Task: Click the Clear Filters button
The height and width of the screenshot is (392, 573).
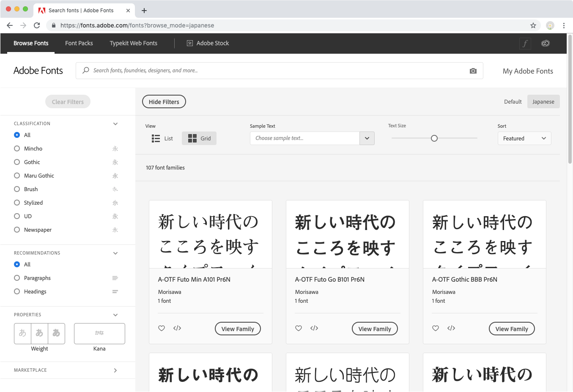Action: point(68,101)
